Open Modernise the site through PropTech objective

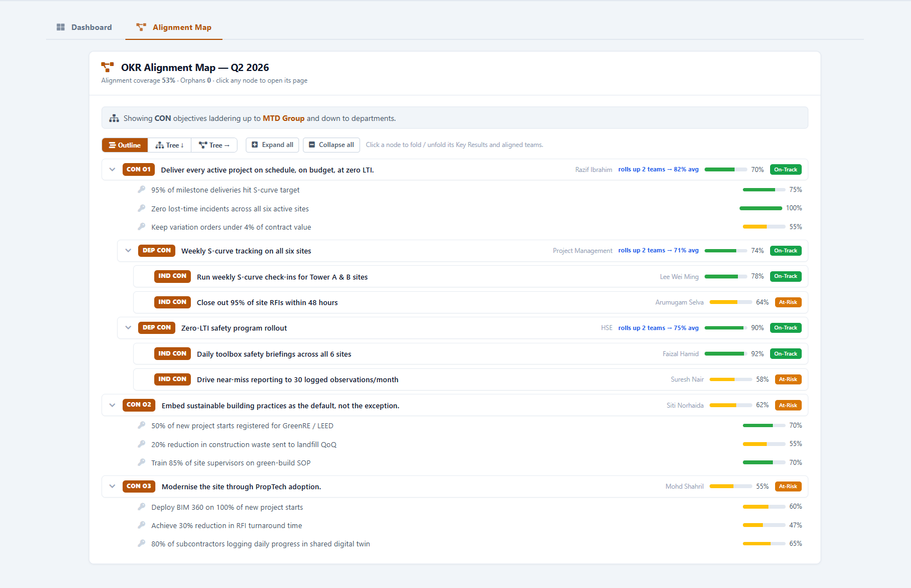pos(241,487)
